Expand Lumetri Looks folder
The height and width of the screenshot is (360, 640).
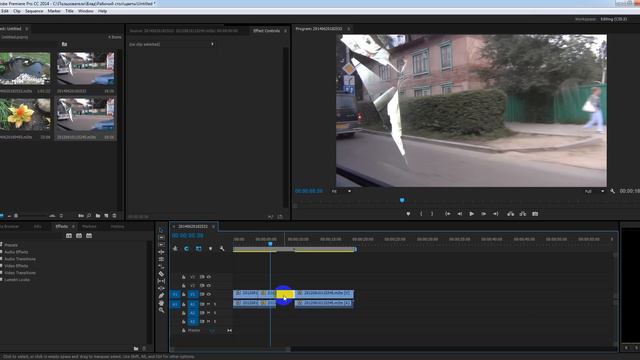pyautogui.click(x=1, y=280)
